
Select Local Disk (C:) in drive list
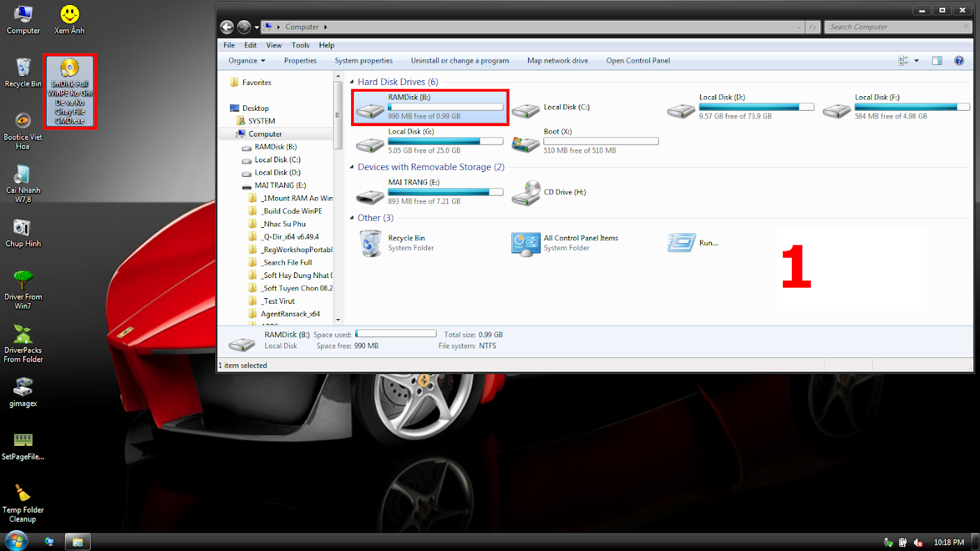[x=566, y=107]
